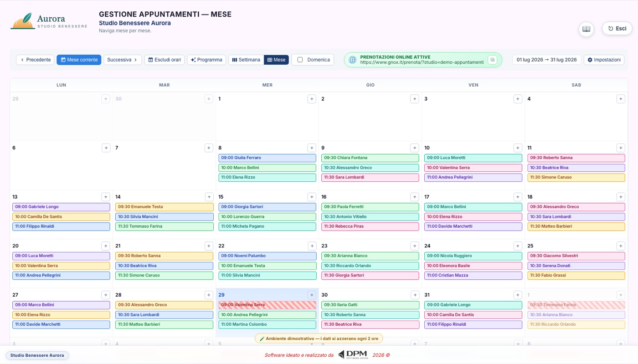The height and width of the screenshot is (364, 638).
Task: Add appointment on day 17 with plus
Action: click(x=518, y=197)
